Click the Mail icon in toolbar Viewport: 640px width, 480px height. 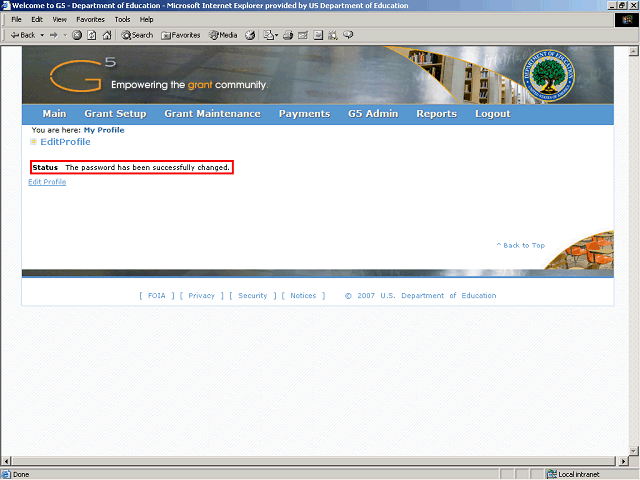point(270,36)
